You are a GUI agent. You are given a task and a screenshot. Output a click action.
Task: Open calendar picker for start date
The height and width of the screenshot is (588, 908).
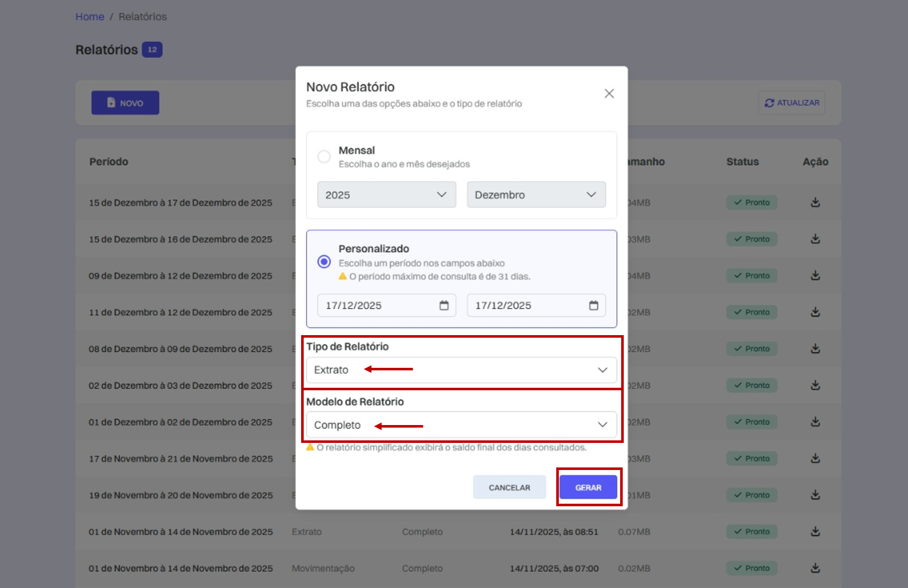click(444, 305)
